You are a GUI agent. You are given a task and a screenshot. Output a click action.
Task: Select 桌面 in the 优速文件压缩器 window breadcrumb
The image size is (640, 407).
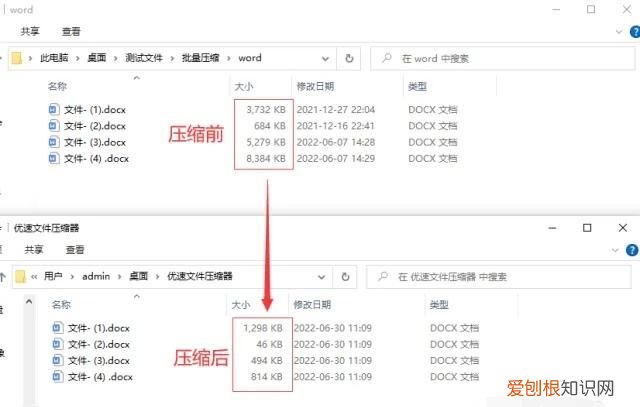pos(138,276)
